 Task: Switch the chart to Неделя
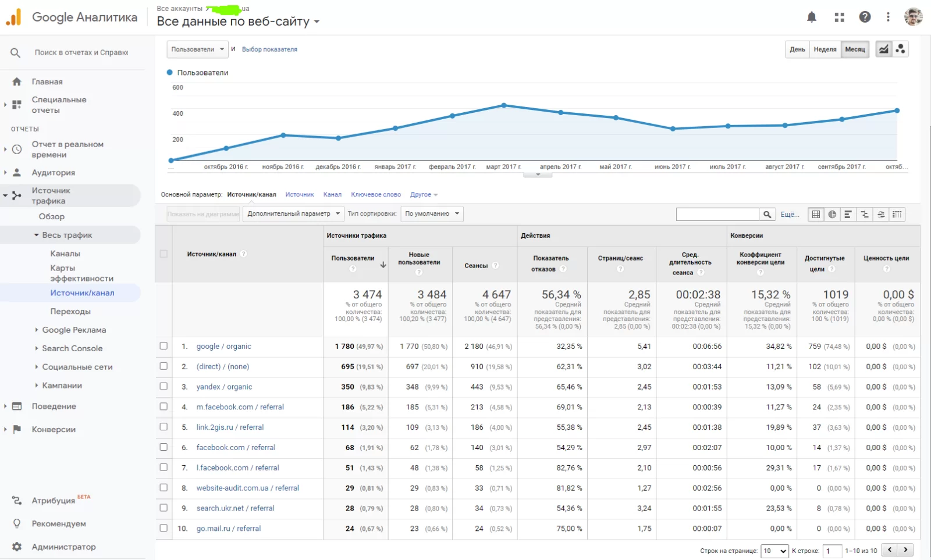[825, 49]
